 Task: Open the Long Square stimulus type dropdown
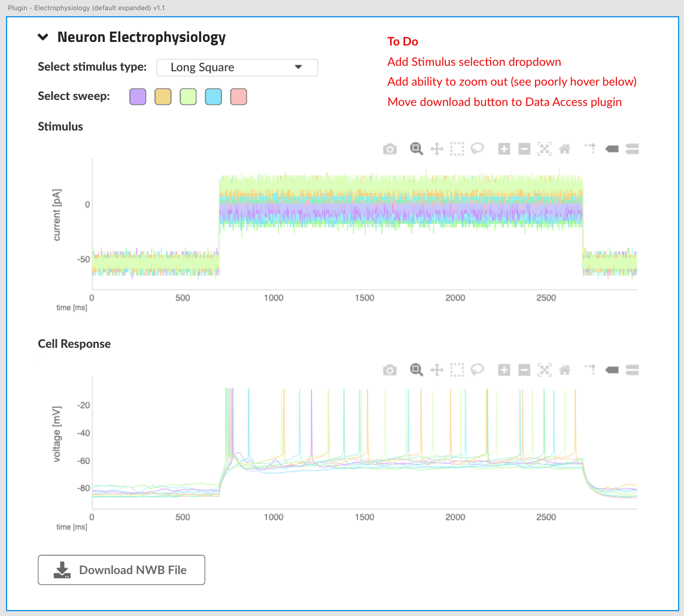(237, 68)
